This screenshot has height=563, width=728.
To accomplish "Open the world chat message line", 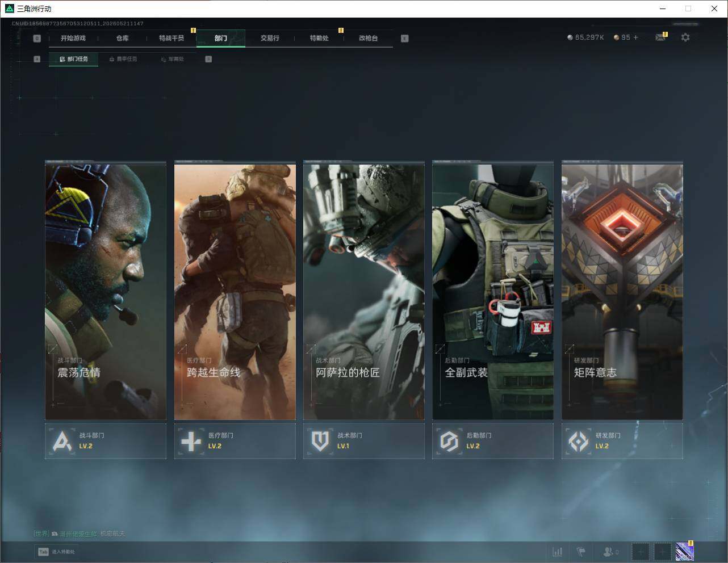I will click(x=80, y=533).
